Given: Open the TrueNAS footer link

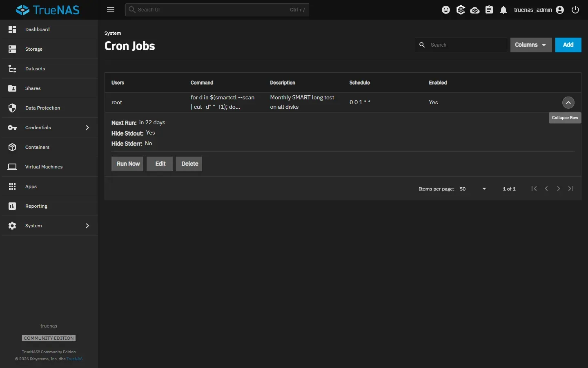Looking at the screenshot, I should tap(74, 359).
